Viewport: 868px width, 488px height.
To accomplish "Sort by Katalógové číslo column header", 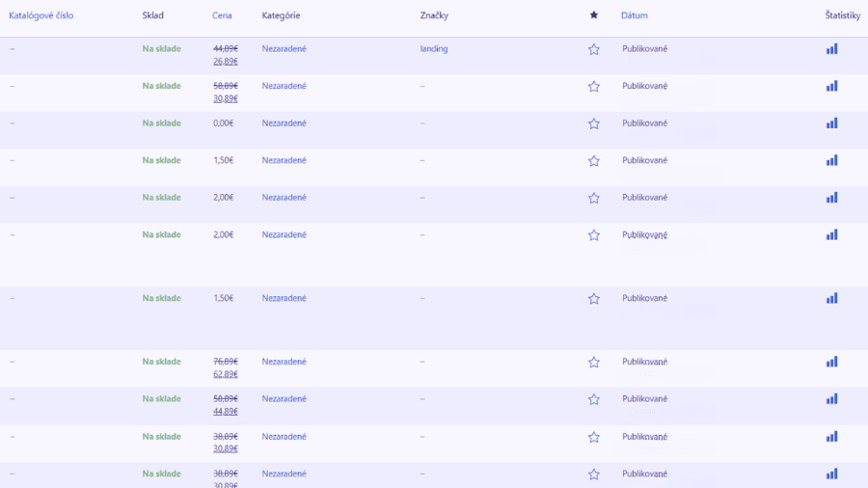I will (x=41, y=15).
